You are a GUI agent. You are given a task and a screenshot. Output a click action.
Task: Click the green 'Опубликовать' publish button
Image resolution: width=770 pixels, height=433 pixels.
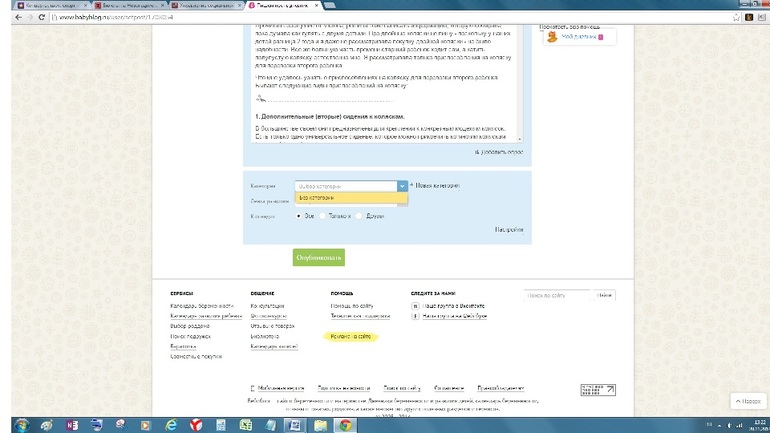pyautogui.click(x=319, y=257)
